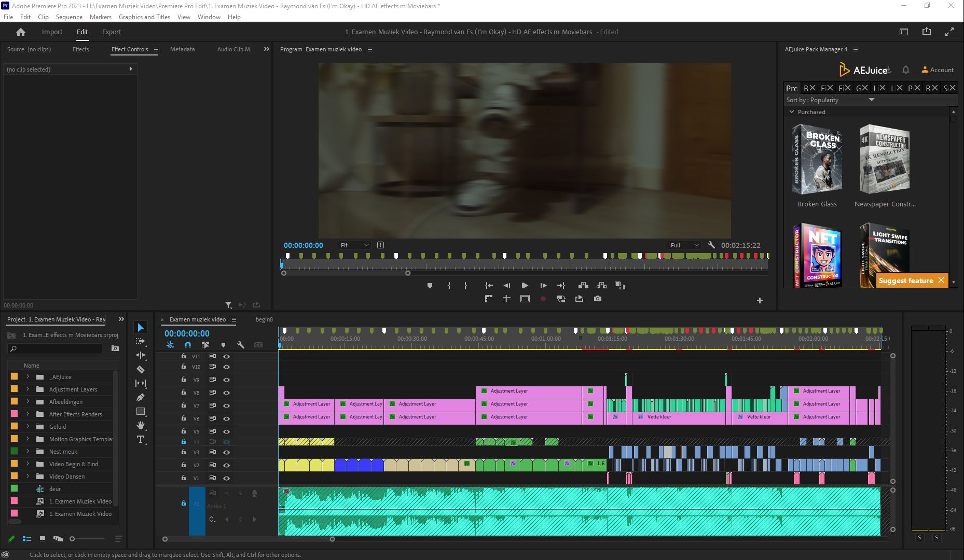Select the Type tool

click(140, 440)
